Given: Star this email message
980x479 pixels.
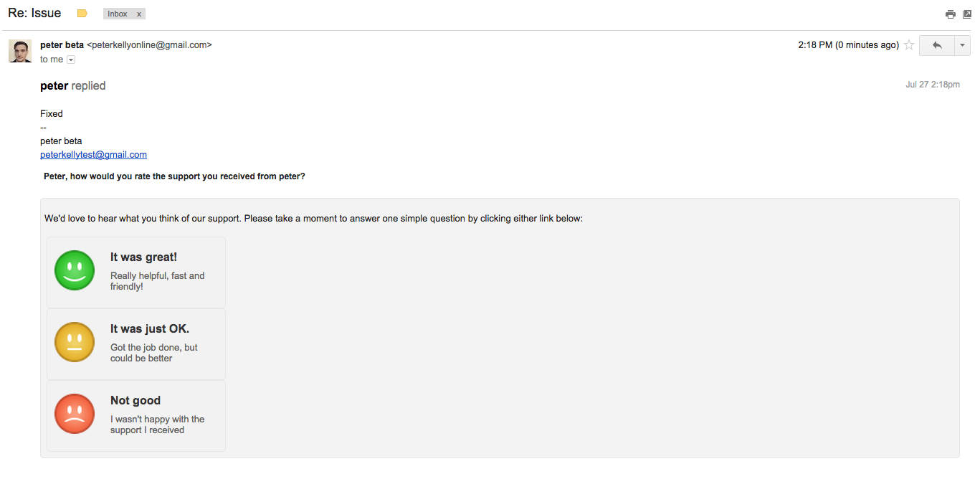Looking at the screenshot, I should pyautogui.click(x=909, y=45).
